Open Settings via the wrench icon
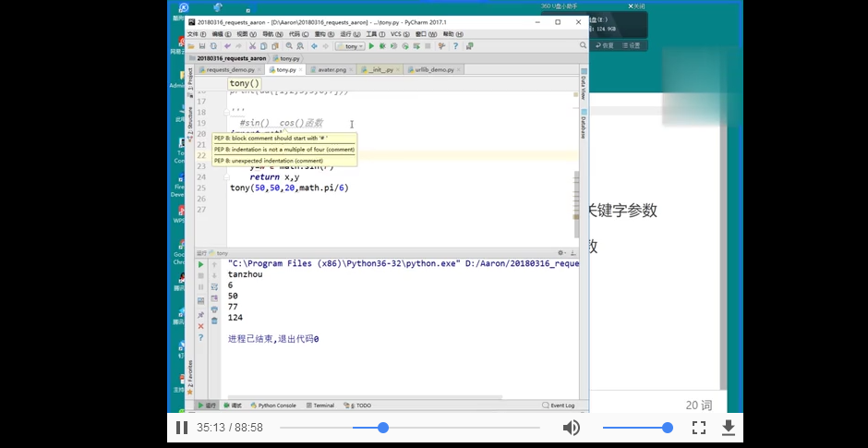Screen dimensions: 868x448 click(x=441, y=46)
